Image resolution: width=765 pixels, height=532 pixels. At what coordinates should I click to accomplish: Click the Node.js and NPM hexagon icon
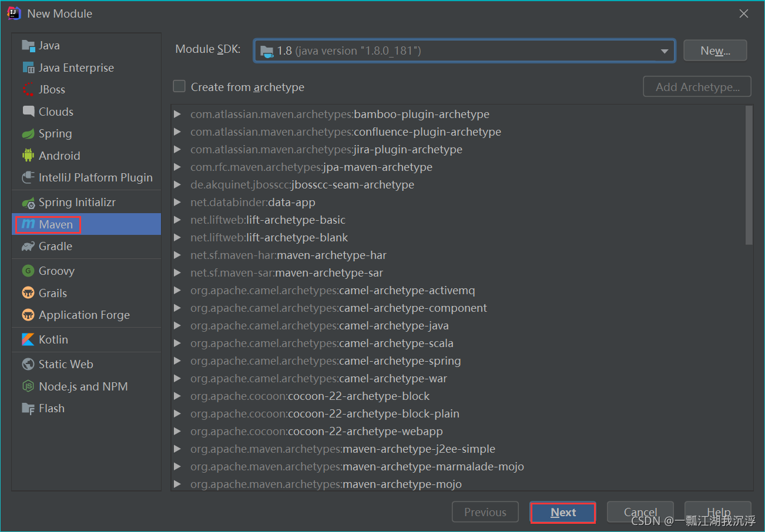pyautogui.click(x=28, y=386)
